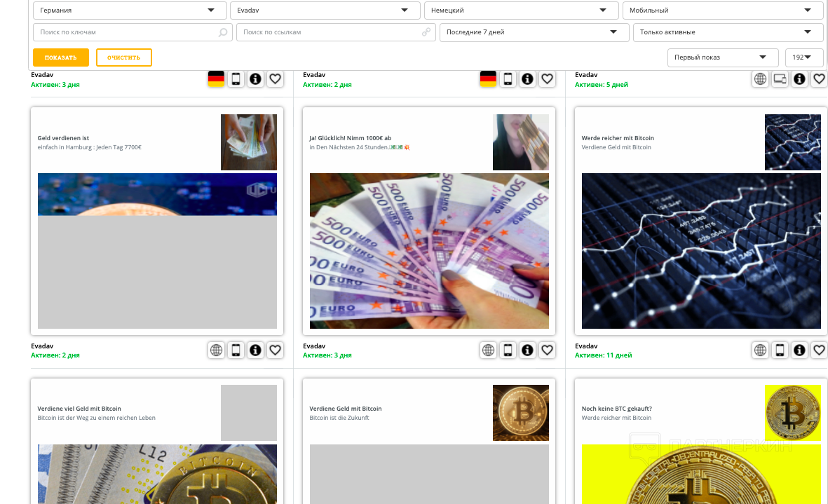Favorite the 'Geld verdienen ist' ad with heart

tap(275, 350)
